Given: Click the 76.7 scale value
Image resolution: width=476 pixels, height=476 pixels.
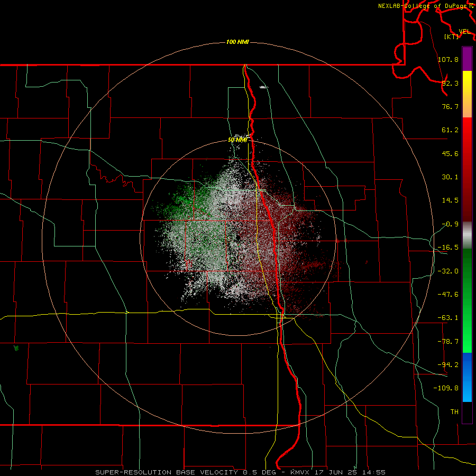Looking at the screenshot, I should click(x=450, y=106).
